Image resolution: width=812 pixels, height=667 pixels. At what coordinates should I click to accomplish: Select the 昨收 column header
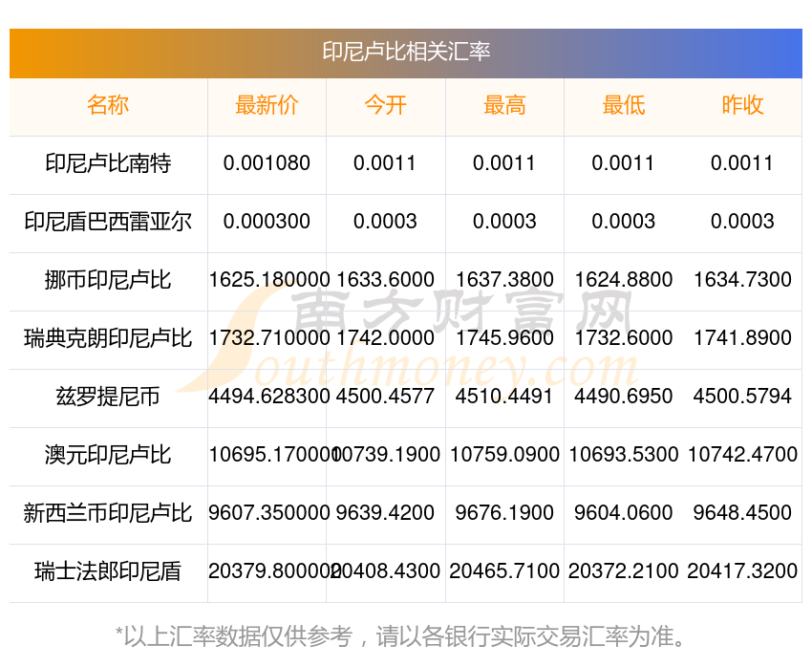(x=742, y=105)
